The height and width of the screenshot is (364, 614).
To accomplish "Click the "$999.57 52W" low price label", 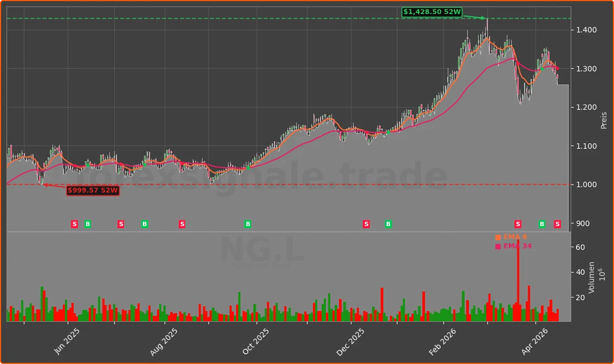I will click(x=93, y=190).
